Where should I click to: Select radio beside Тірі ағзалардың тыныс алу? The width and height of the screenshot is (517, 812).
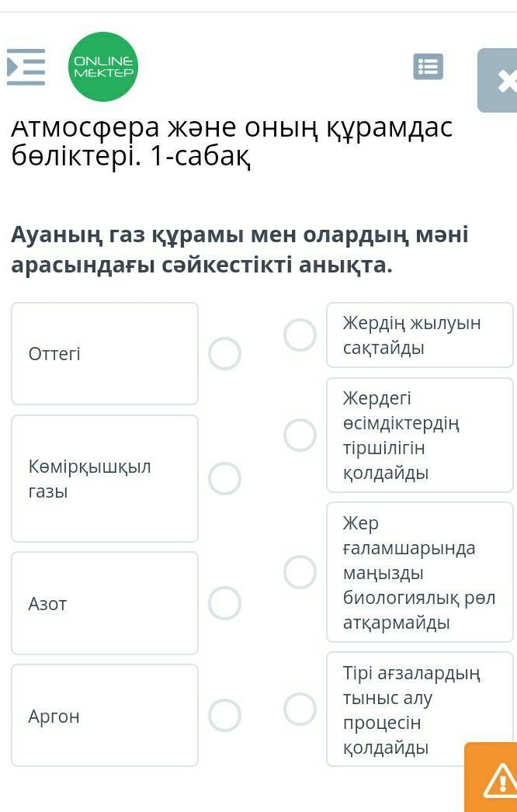pos(300,709)
